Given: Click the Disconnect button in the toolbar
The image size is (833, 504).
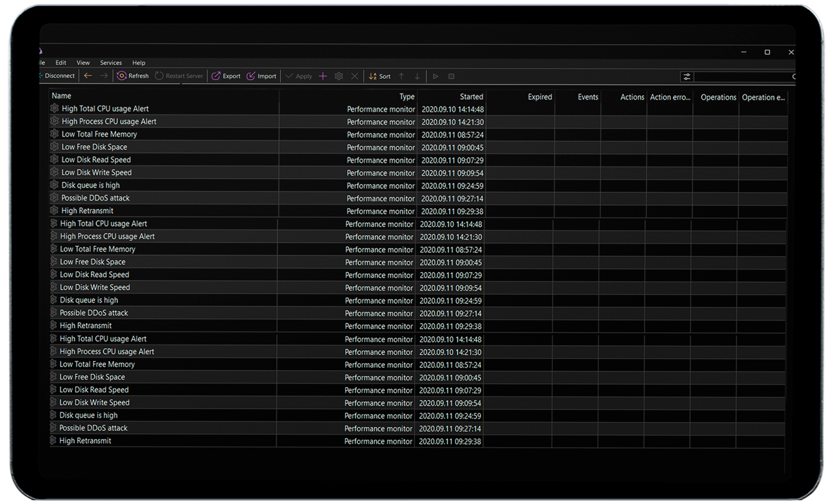Looking at the screenshot, I should pos(57,76).
